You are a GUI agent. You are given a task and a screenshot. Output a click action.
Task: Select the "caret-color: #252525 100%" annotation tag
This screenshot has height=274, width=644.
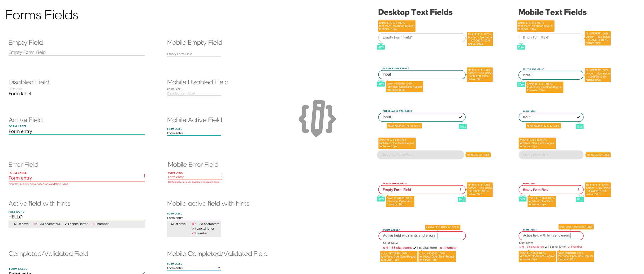(543, 126)
